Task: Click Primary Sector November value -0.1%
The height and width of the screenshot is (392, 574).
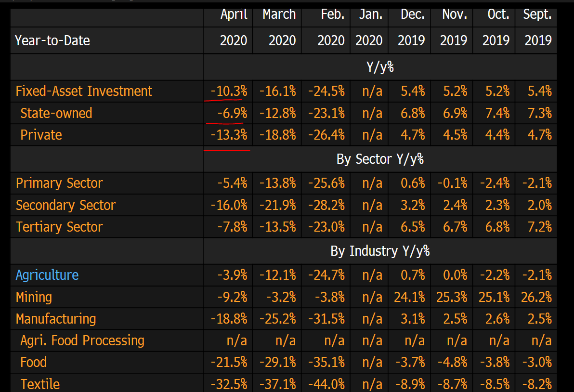Action: [x=453, y=183]
